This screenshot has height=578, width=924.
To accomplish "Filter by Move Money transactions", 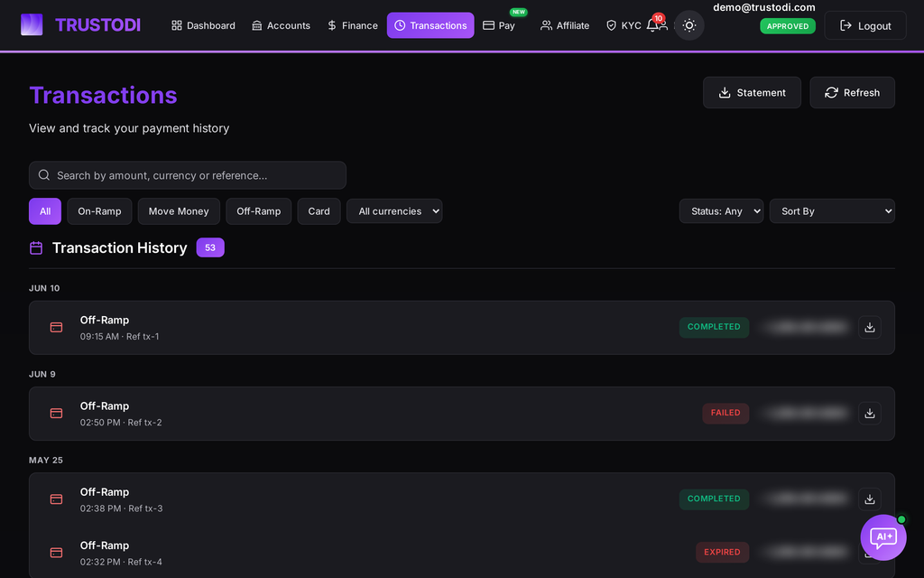I will (179, 211).
